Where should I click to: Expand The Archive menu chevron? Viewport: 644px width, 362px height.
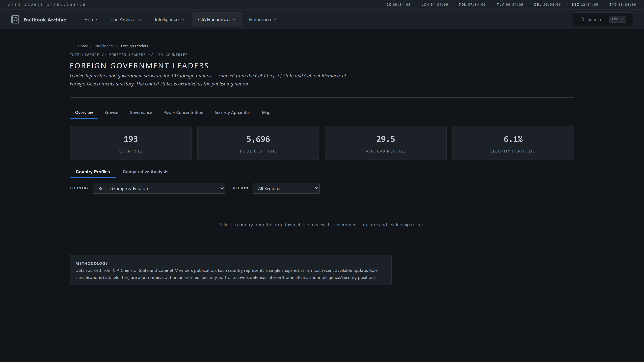[x=140, y=19]
